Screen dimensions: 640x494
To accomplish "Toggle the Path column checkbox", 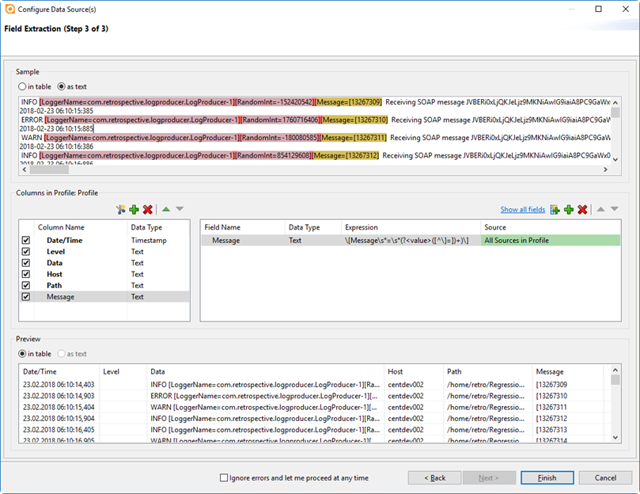I will point(26,285).
